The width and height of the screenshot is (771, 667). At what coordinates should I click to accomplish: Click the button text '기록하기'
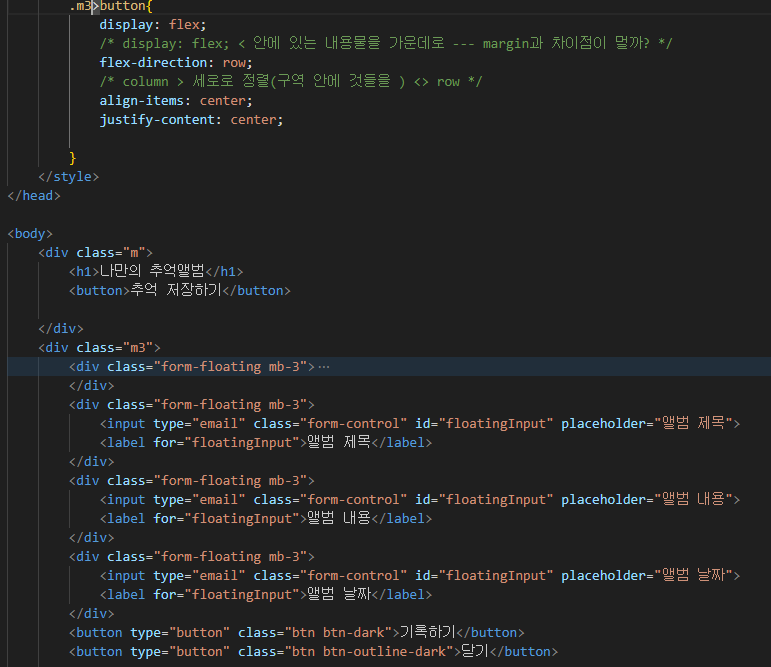428,632
